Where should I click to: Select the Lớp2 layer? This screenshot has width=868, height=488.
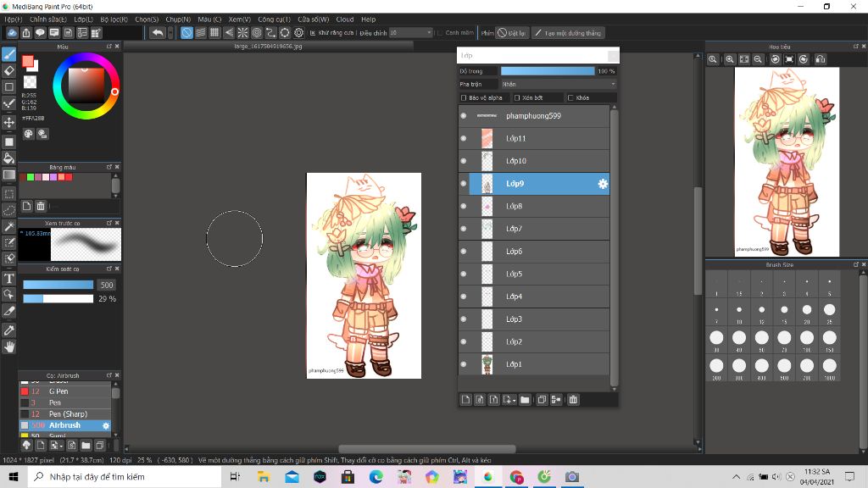[x=534, y=342]
